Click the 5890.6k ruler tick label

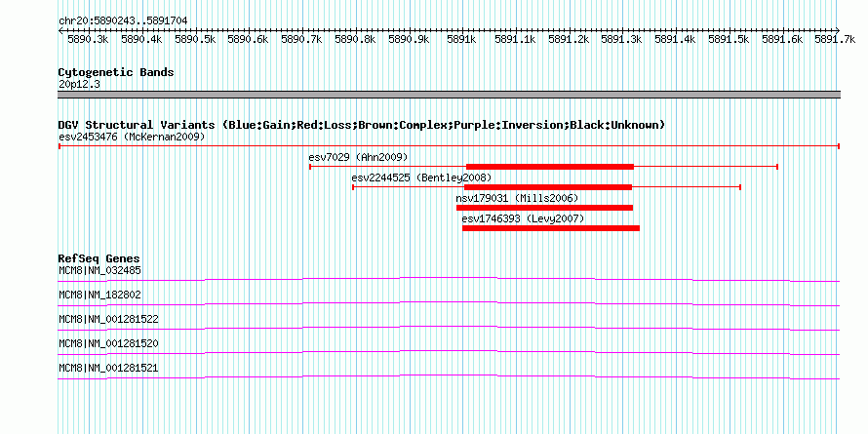click(x=249, y=39)
